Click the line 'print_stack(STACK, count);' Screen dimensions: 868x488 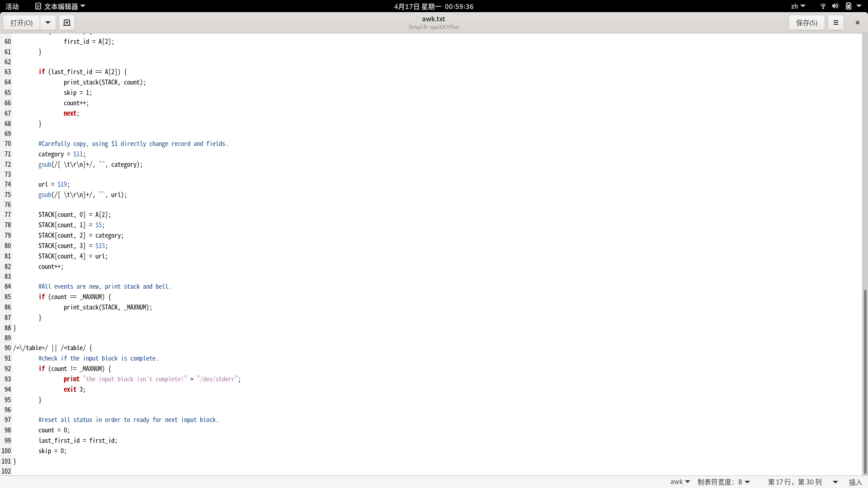pos(104,82)
